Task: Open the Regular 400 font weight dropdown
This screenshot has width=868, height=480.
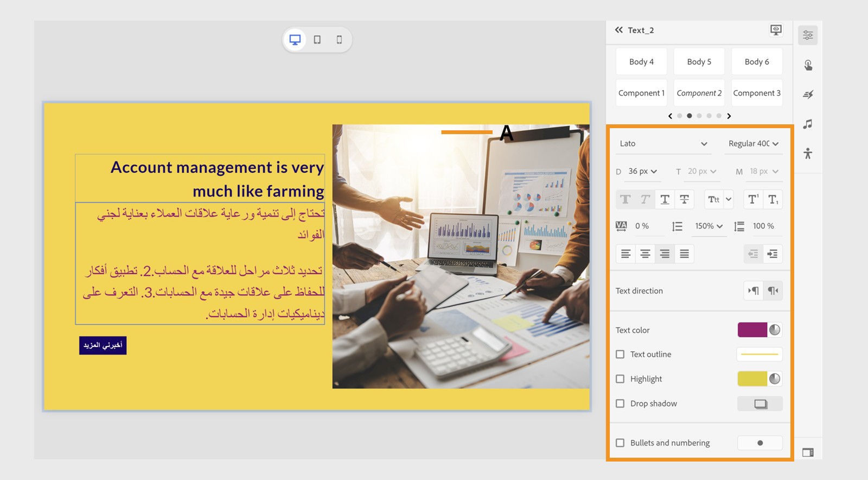Action: coord(753,143)
